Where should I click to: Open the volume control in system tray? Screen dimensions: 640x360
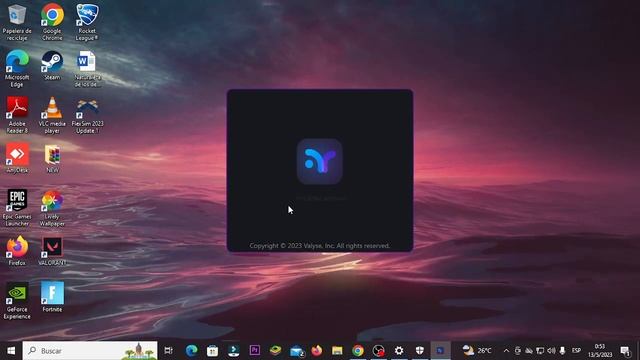click(551, 351)
